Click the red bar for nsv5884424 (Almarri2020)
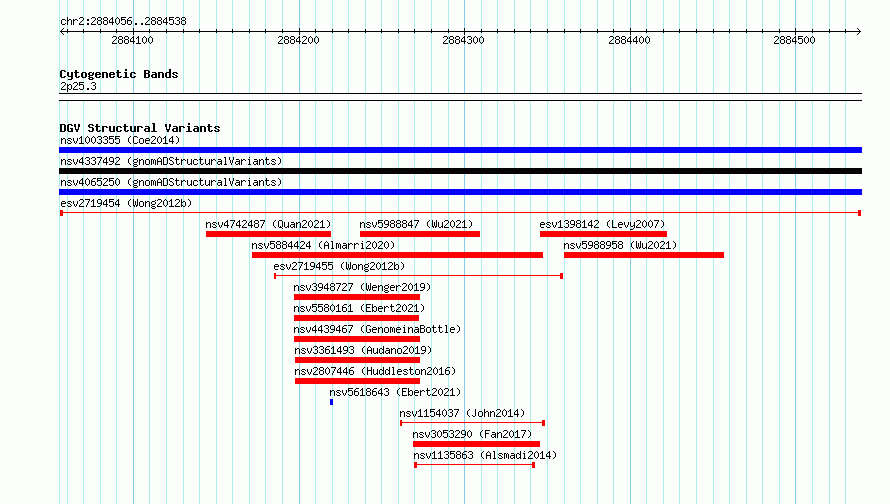 [397, 255]
